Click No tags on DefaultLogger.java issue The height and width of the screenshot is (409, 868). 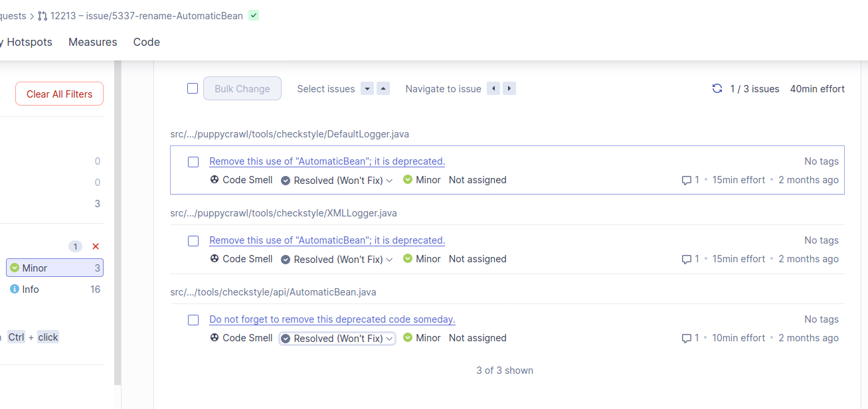[822, 161]
